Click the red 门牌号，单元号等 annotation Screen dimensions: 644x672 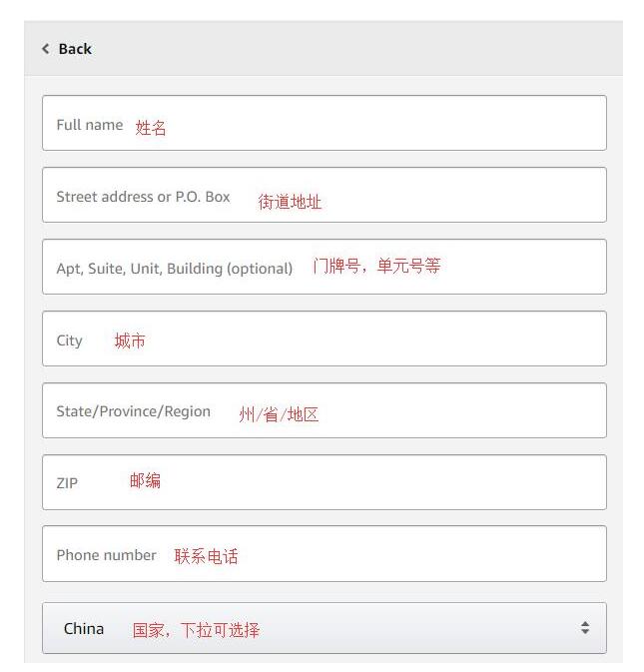[376, 267]
